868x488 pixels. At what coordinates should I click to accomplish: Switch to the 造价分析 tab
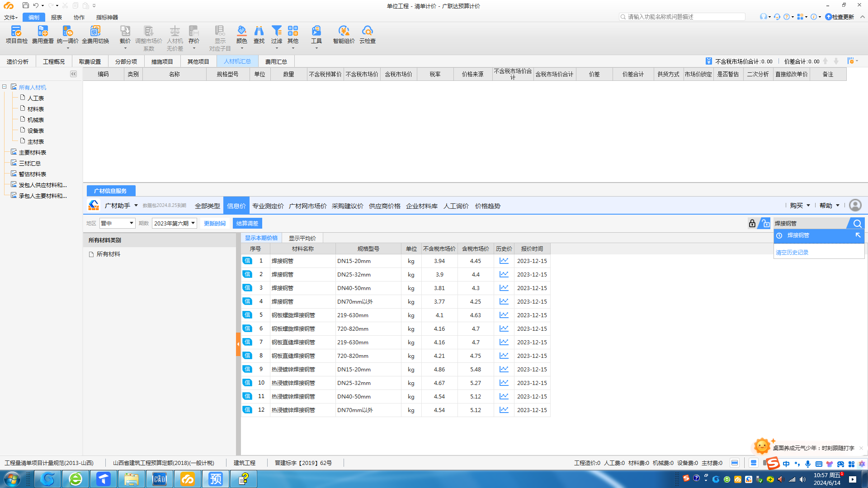[18, 61]
